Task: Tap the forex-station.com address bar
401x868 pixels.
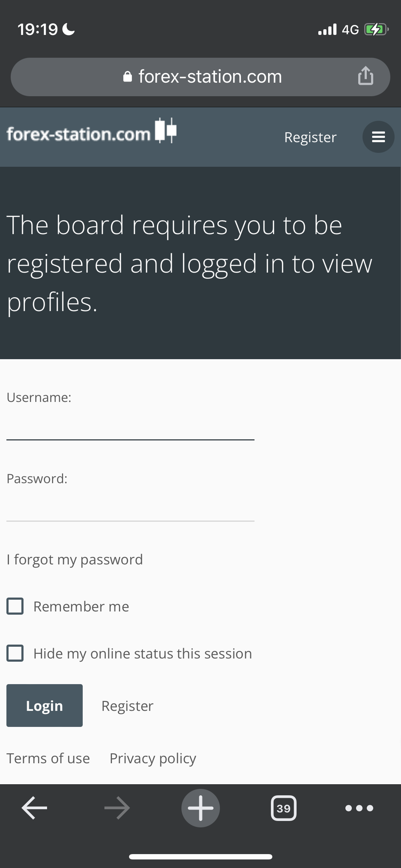Action: (210, 77)
